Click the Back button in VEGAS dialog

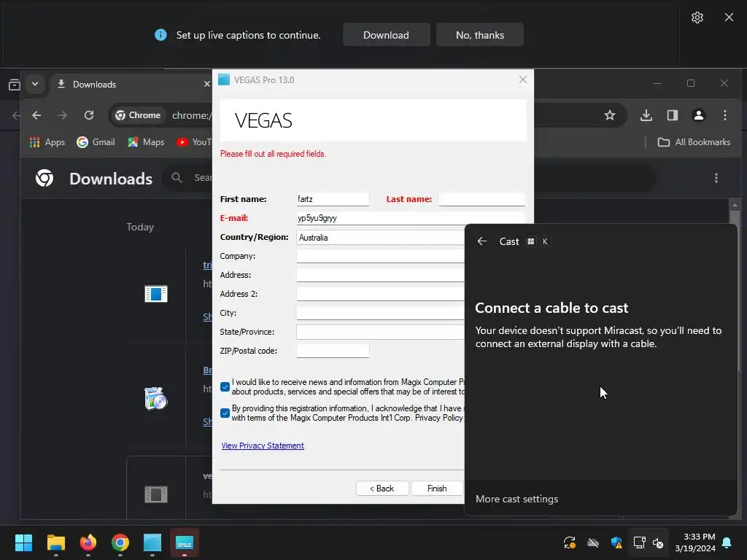(x=382, y=488)
